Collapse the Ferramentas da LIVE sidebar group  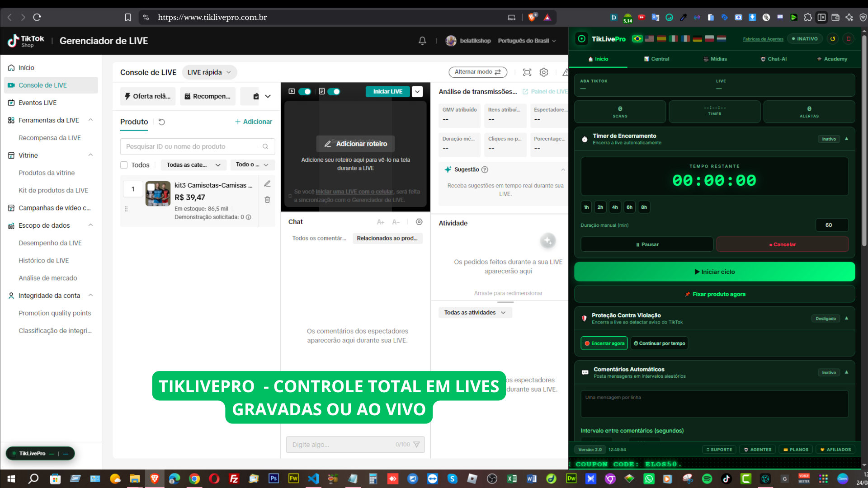[90, 120]
